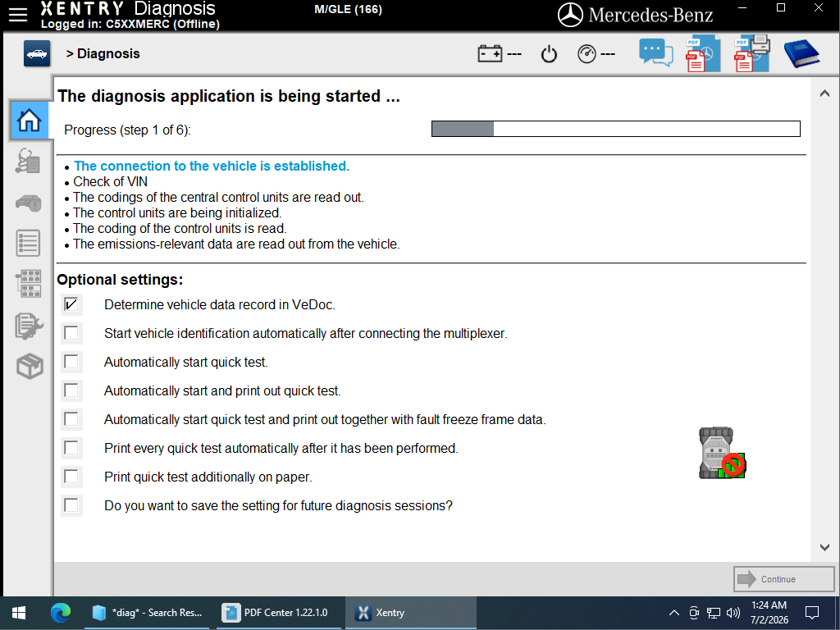The image size is (840, 630).
Task: Uncheck Determine vehicle data record in VeDoc
Action: tap(71, 305)
